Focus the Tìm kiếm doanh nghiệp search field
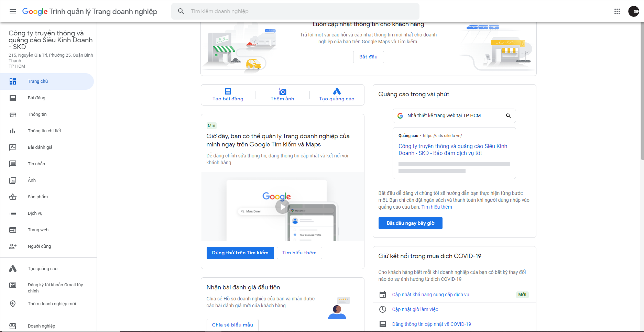This screenshot has width=644, height=332. tap(295, 11)
